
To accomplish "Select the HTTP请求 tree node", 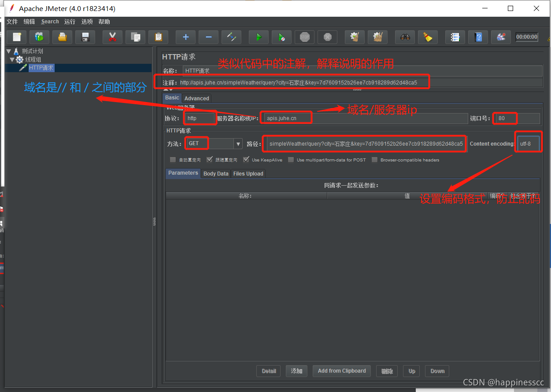I will point(41,68).
